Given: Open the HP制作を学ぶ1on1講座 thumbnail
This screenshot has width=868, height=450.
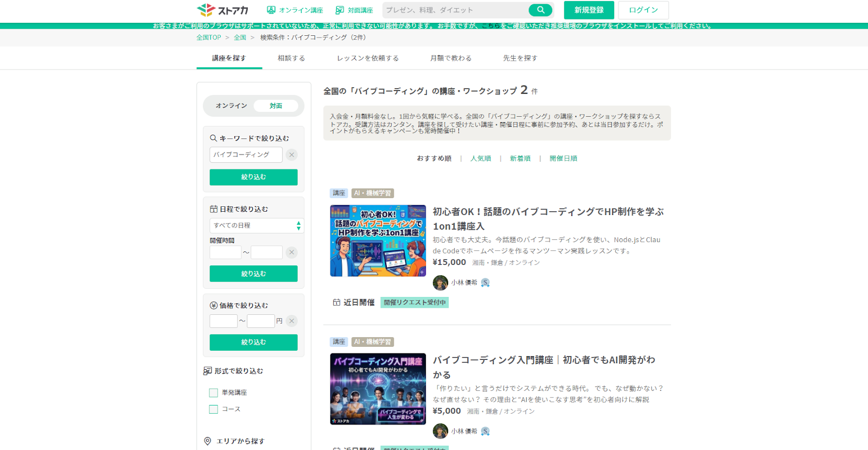Looking at the screenshot, I should point(378,241).
